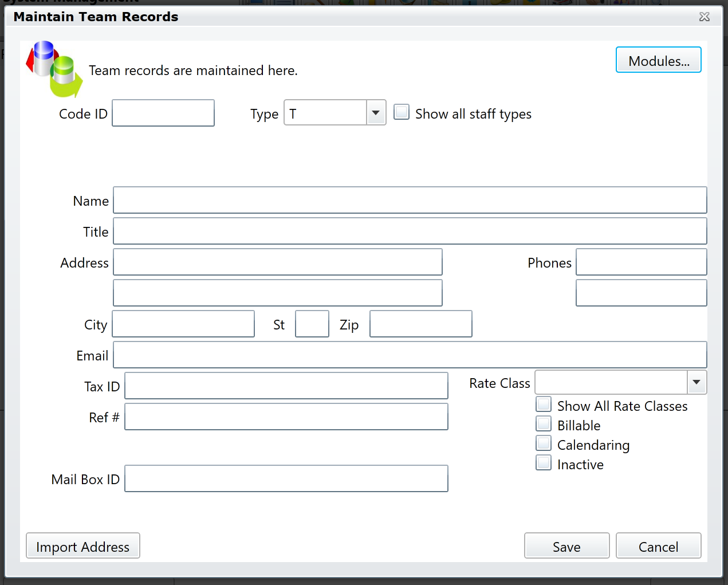The image size is (728, 585).
Task: Cancel the team record dialog
Action: tap(658, 546)
